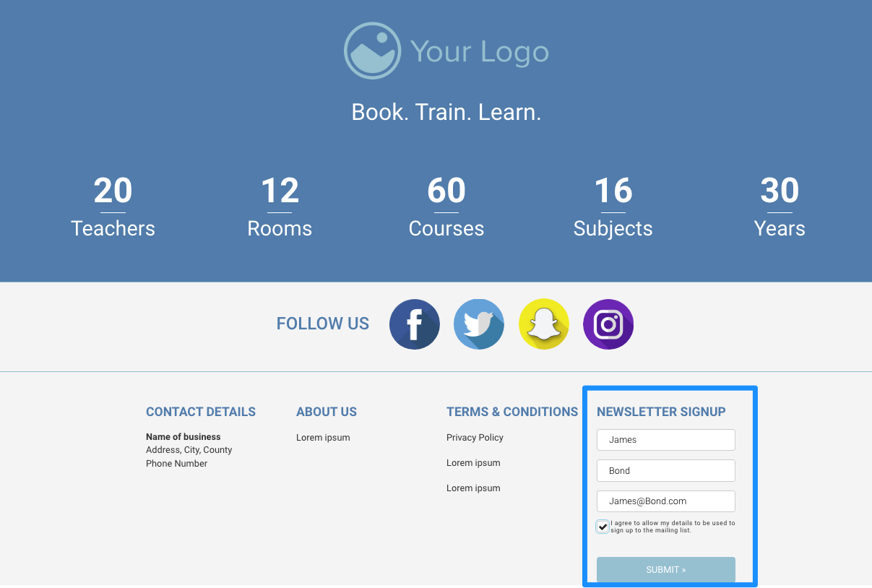
Task: Open the Twitter bird icon
Action: (479, 324)
